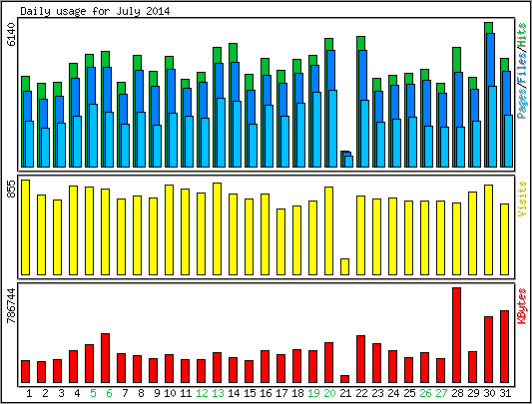Screen dimensions: 532x404
Task: Select the light-blue Pages bar for day 1
Action: click(30, 145)
